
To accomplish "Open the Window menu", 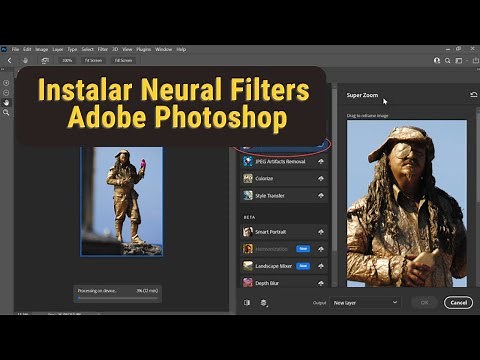I will coord(163,49).
